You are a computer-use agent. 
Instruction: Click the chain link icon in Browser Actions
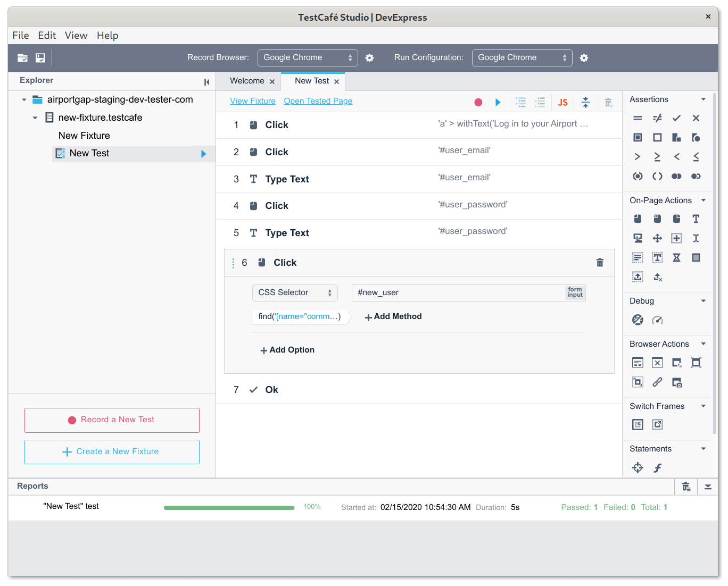[657, 382]
